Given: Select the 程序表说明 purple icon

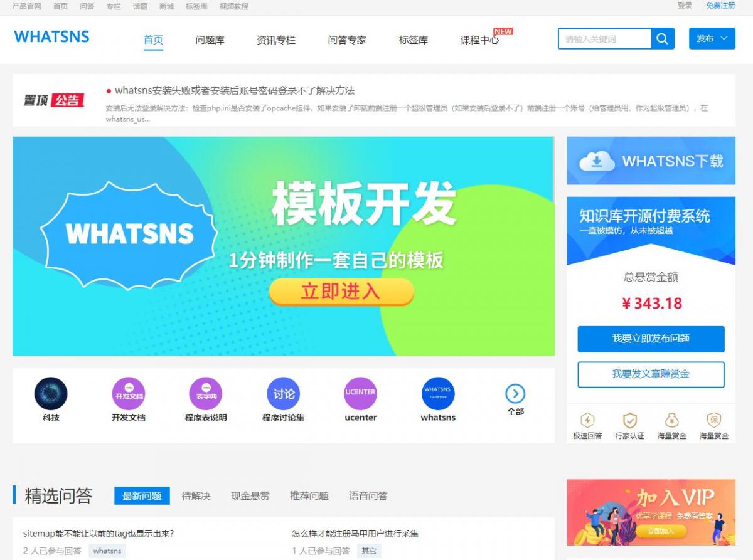Looking at the screenshot, I should 206,394.
